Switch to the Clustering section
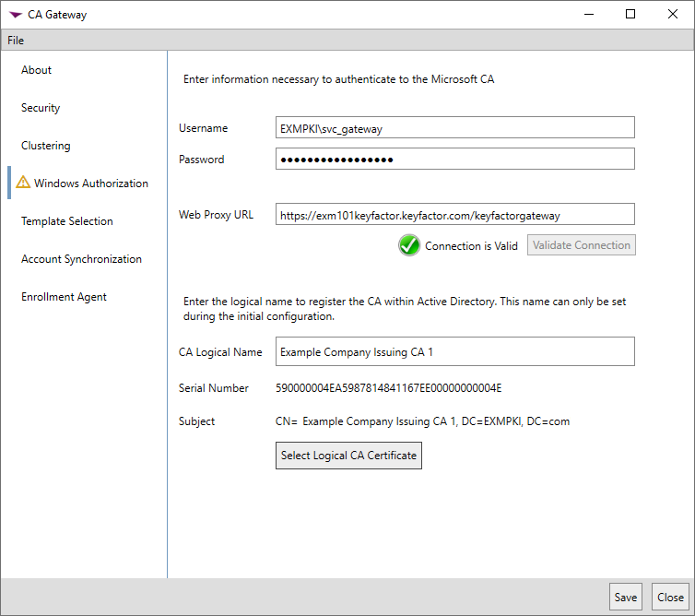 46,146
